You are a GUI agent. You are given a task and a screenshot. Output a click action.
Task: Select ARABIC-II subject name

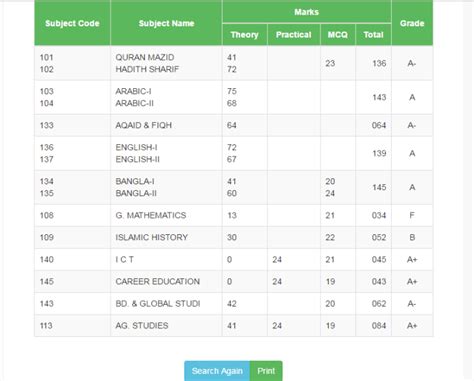click(x=135, y=103)
